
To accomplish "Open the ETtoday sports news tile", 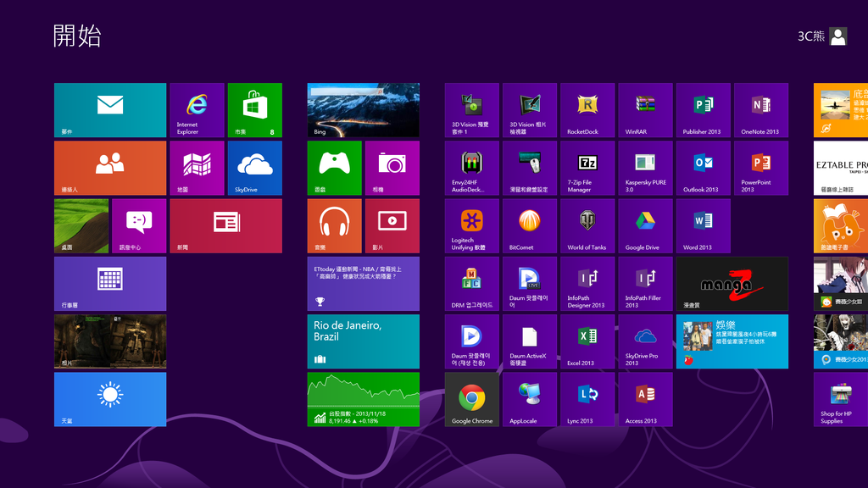I will [x=363, y=284].
